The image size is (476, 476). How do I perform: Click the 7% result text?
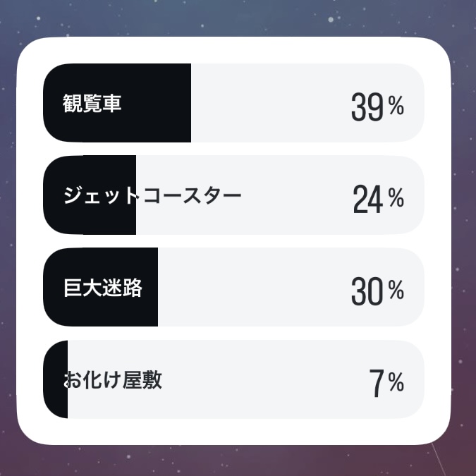[386, 383]
